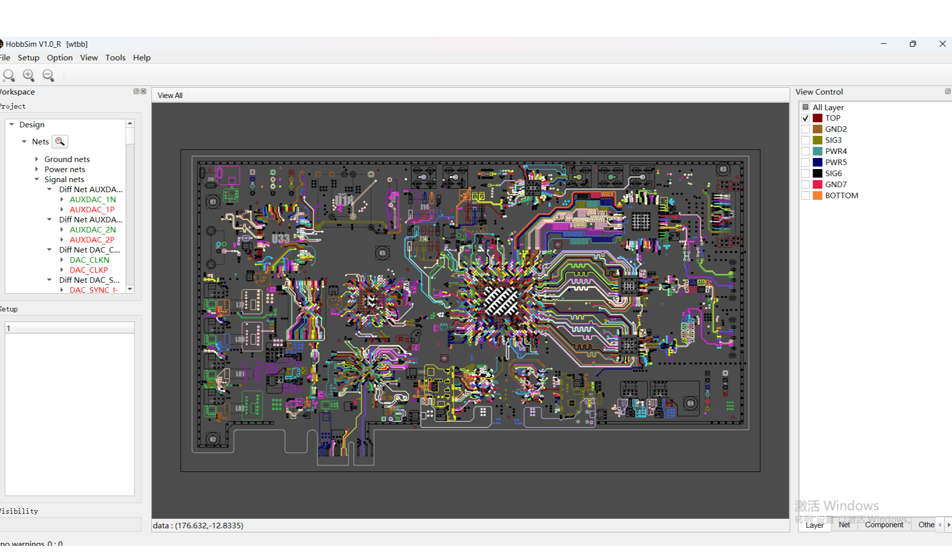Collapse the Diff Net DAC_C... node
This screenshot has width=952, height=560.
tap(49, 250)
